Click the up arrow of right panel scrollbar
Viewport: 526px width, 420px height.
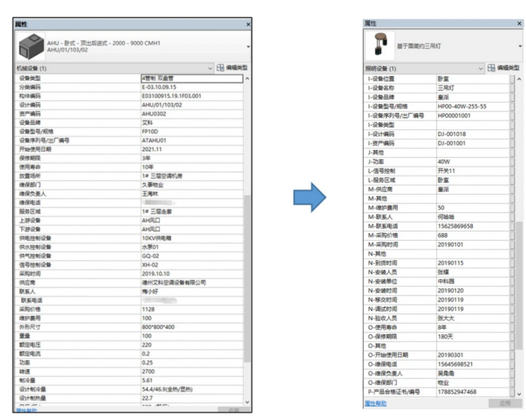click(519, 79)
